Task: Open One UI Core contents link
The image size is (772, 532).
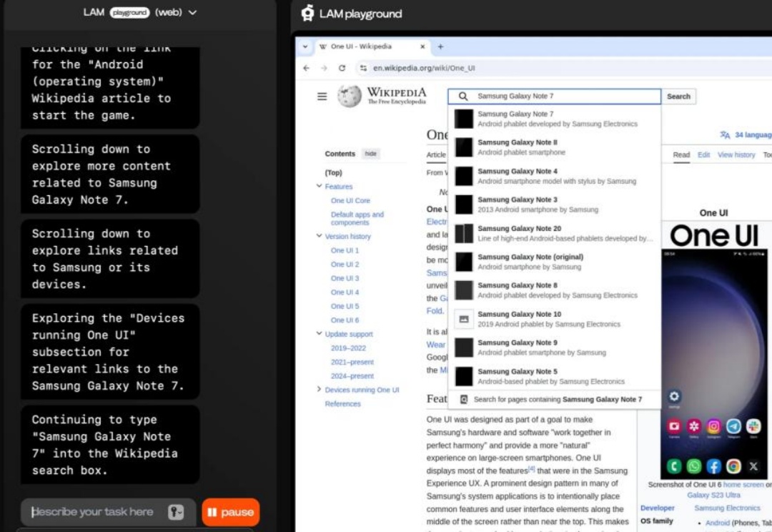Action: click(350, 200)
